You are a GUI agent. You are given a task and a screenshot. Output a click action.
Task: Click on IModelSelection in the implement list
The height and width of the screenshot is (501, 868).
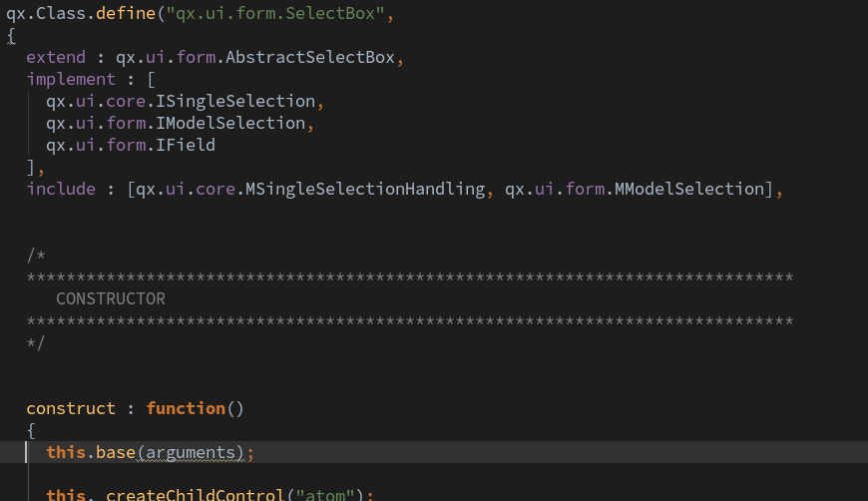tap(230, 123)
